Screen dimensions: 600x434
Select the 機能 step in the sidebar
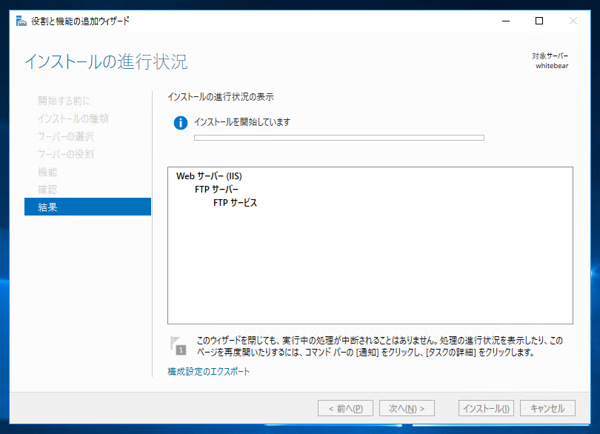click(47, 172)
